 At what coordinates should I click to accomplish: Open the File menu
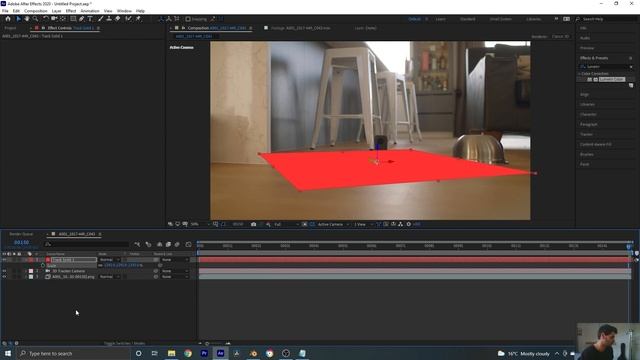[5, 11]
